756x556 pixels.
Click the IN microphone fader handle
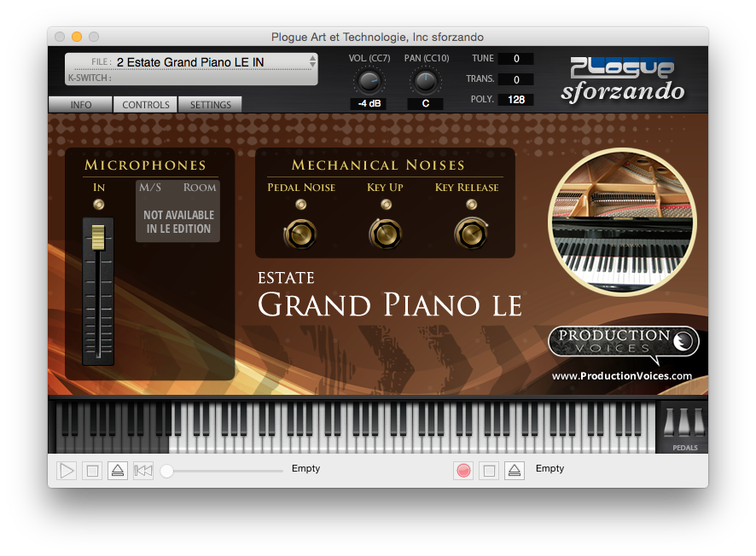98,237
